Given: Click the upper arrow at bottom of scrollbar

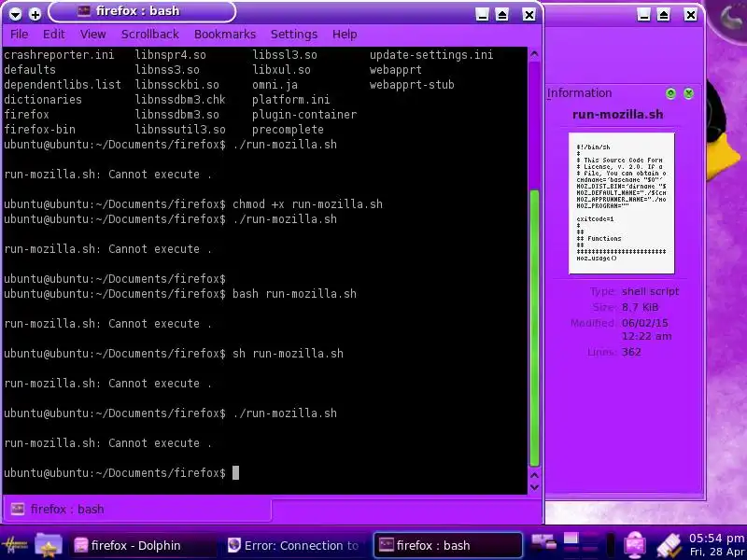Looking at the screenshot, I should point(534,475).
